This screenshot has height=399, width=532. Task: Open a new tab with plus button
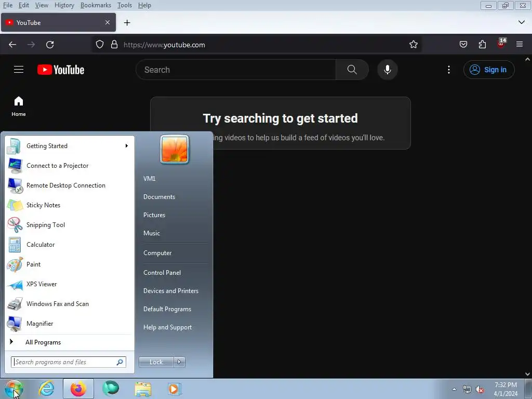coord(127,23)
